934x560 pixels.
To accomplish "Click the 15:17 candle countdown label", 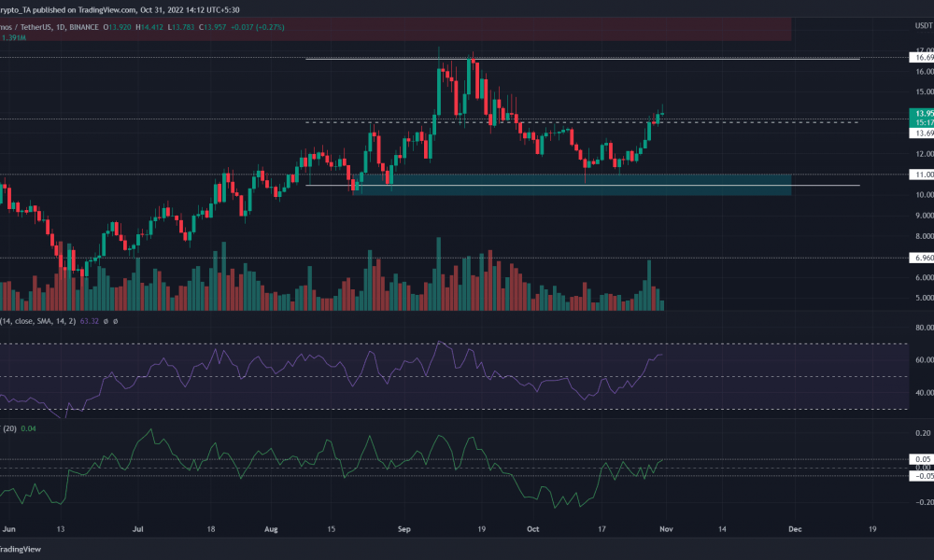I will click(922, 122).
